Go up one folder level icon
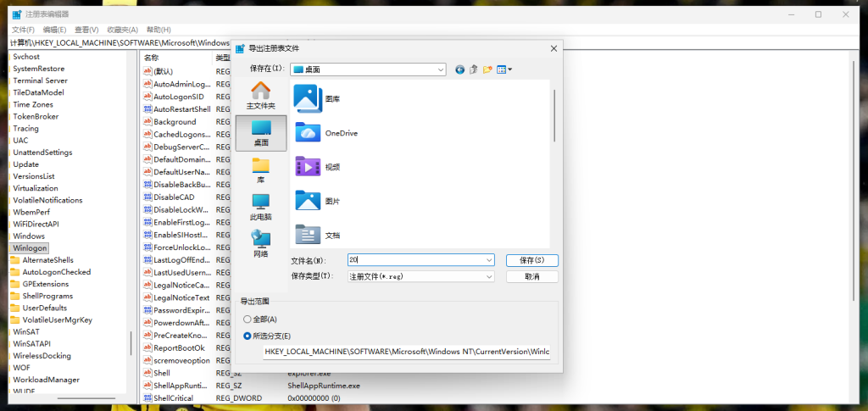Image resolution: width=868 pixels, height=411 pixels. (473, 69)
